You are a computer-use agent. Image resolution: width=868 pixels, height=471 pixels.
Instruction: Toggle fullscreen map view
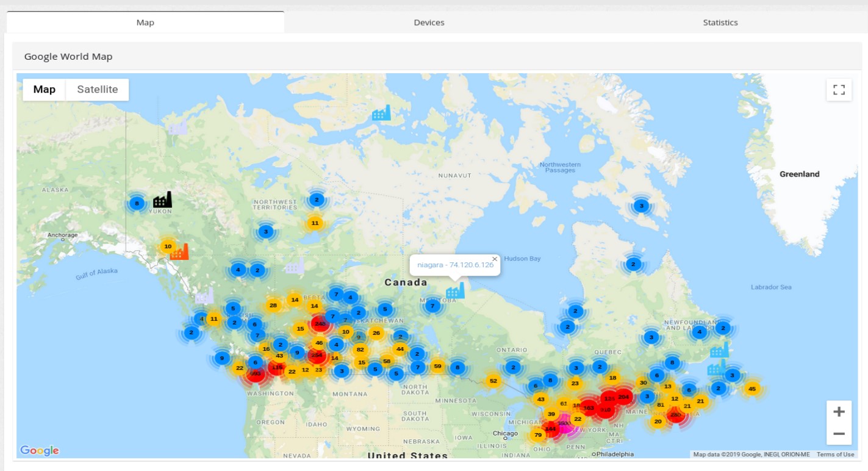(839, 90)
